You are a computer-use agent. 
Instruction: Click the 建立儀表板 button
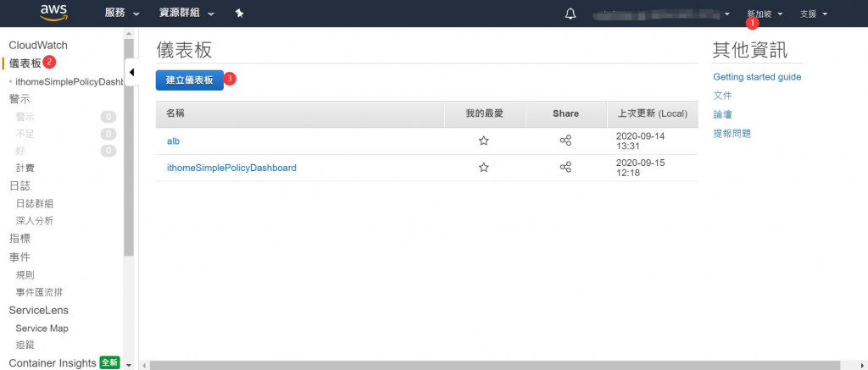pos(189,80)
